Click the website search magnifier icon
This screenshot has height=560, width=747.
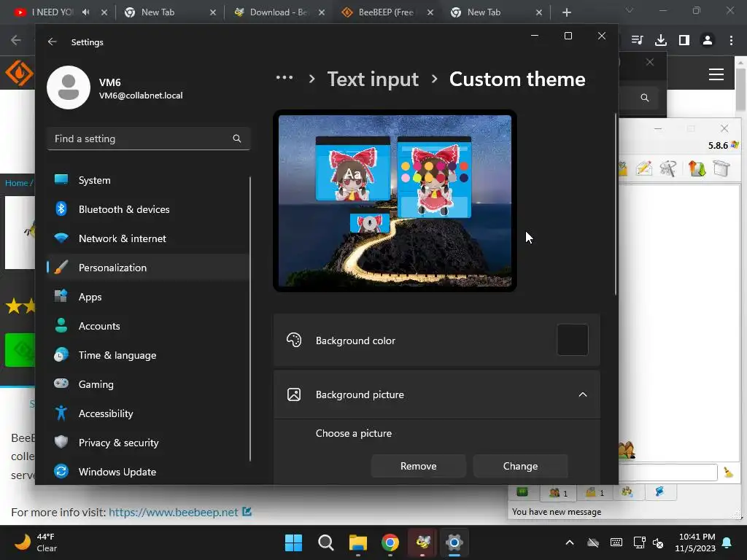pos(645,98)
